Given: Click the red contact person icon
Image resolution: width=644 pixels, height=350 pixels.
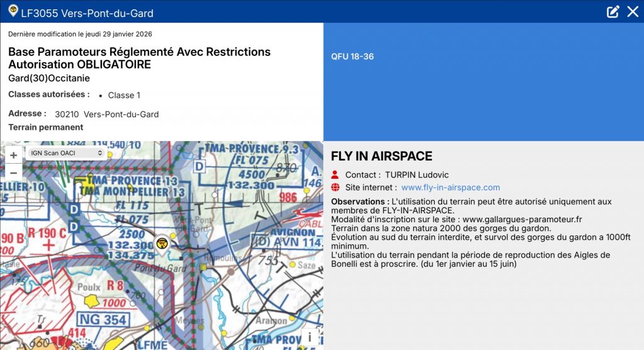Looking at the screenshot, I should (335, 175).
